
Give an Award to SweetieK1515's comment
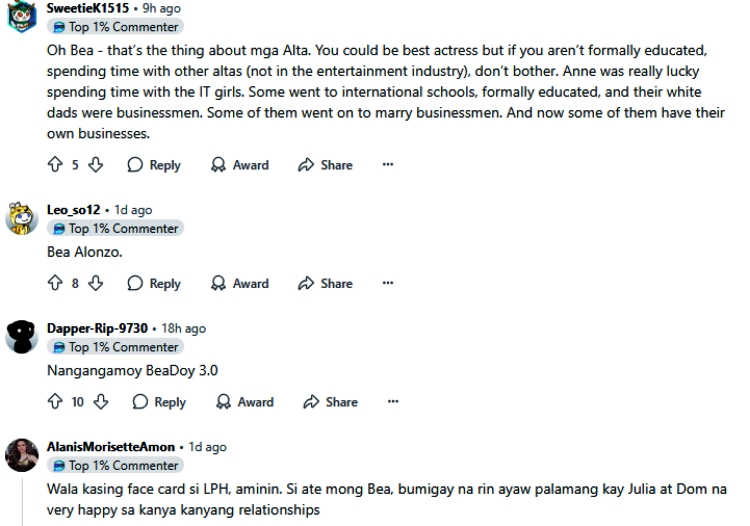click(240, 165)
